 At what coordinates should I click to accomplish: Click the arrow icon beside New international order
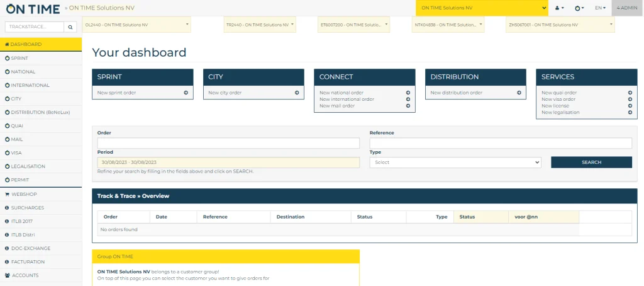(x=408, y=99)
